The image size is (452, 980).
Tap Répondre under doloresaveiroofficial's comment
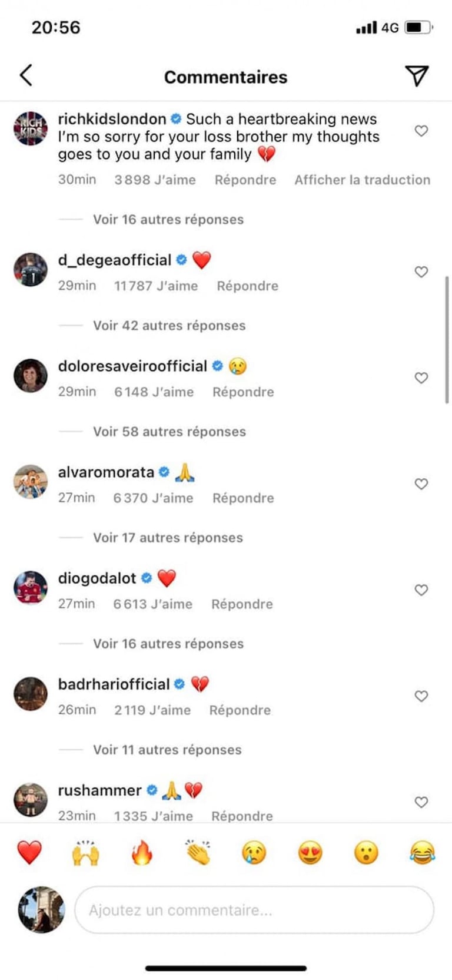[x=243, y=392]
